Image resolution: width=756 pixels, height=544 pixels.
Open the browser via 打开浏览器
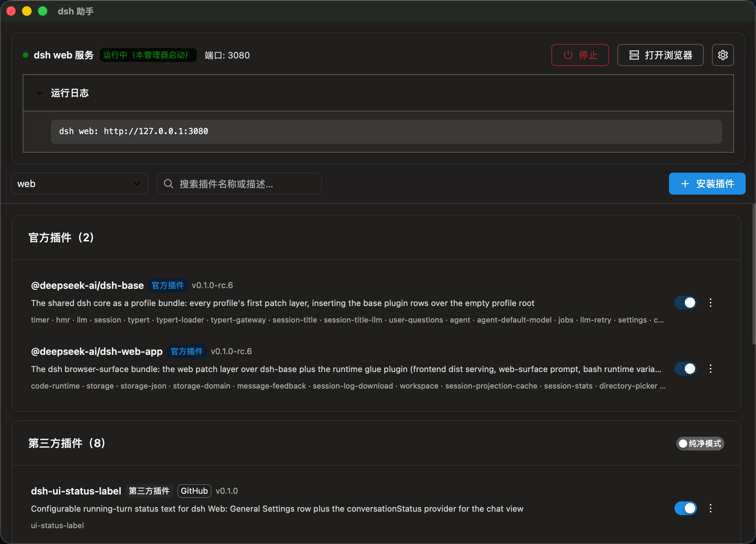[660, 55]
